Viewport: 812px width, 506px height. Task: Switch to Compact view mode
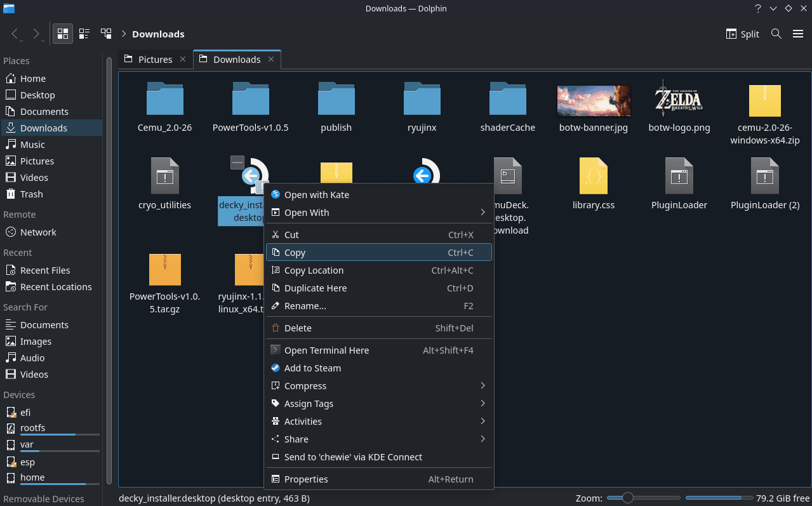pos(84,34)
